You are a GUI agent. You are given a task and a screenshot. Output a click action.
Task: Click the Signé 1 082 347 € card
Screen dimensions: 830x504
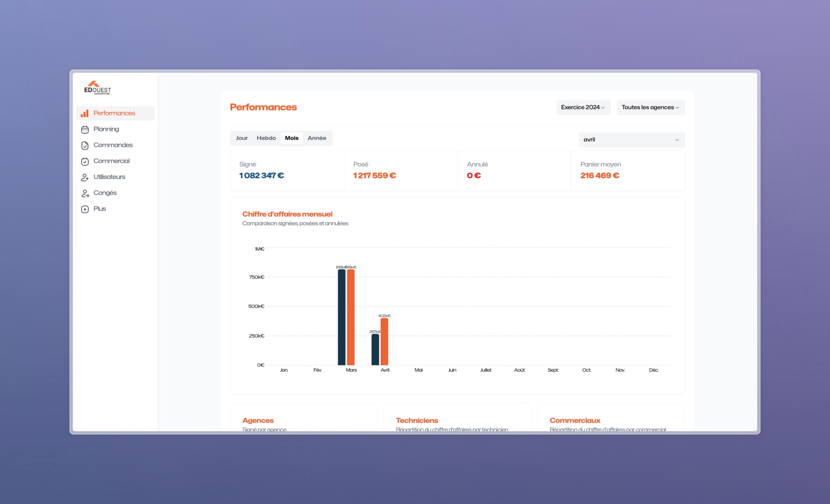point(287,170)
